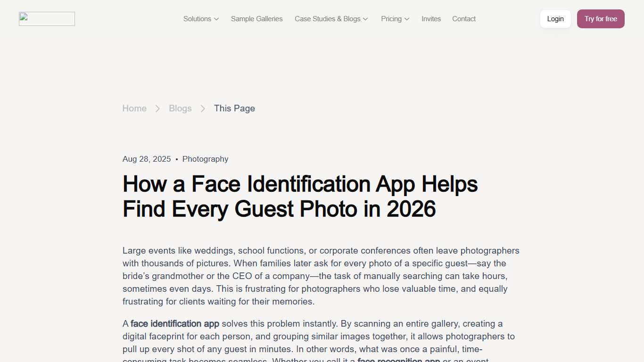Click the site logo image
Screen dimensions: 644x362
[46, 19]
